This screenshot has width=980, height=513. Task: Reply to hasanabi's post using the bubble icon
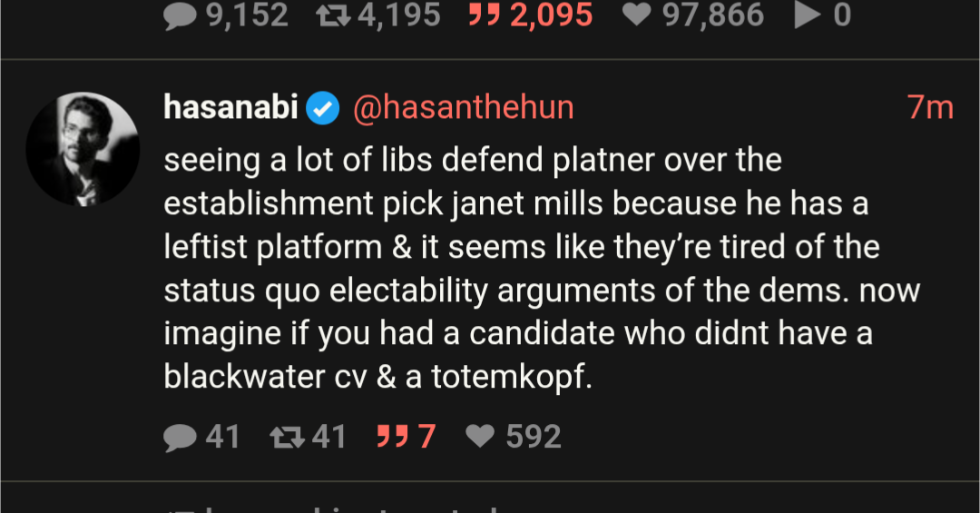pos(181,438)
